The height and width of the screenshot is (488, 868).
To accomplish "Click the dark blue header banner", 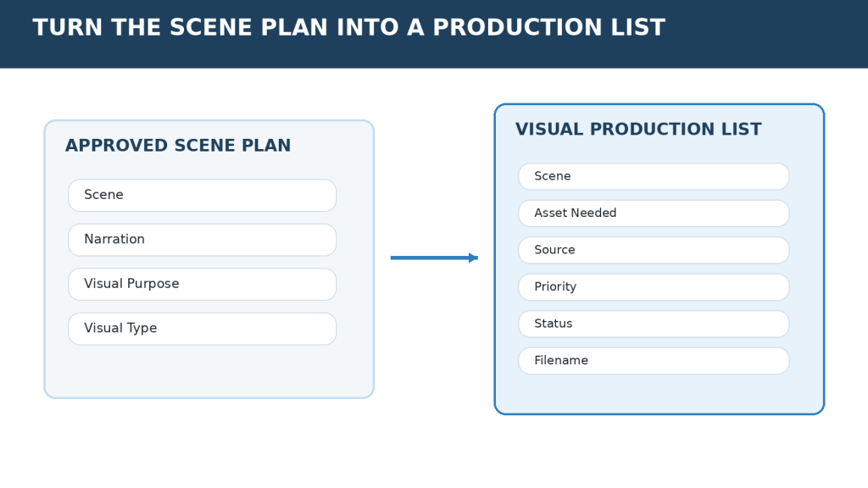I will click(x=434, y=34).
